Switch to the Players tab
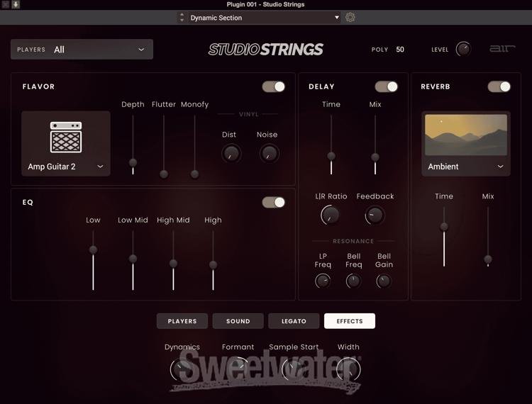532x404 pixels. click(x=182, y=321)
